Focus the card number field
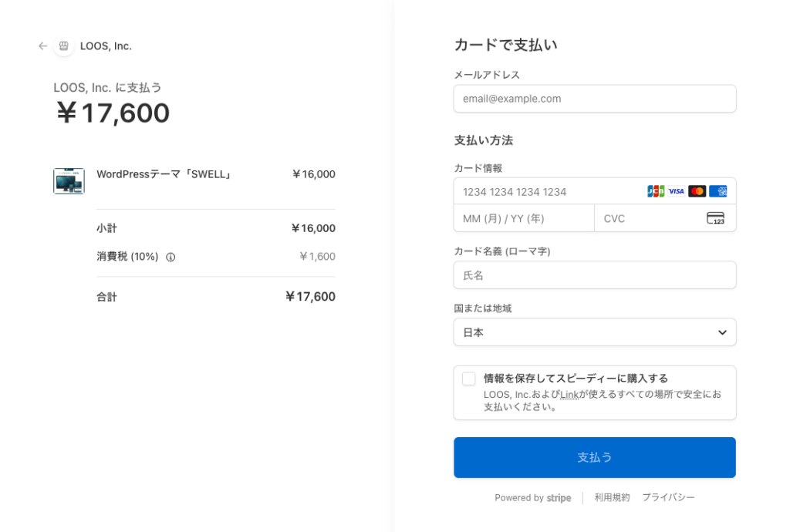The image size is (790, 532). [x=548, y=191]
